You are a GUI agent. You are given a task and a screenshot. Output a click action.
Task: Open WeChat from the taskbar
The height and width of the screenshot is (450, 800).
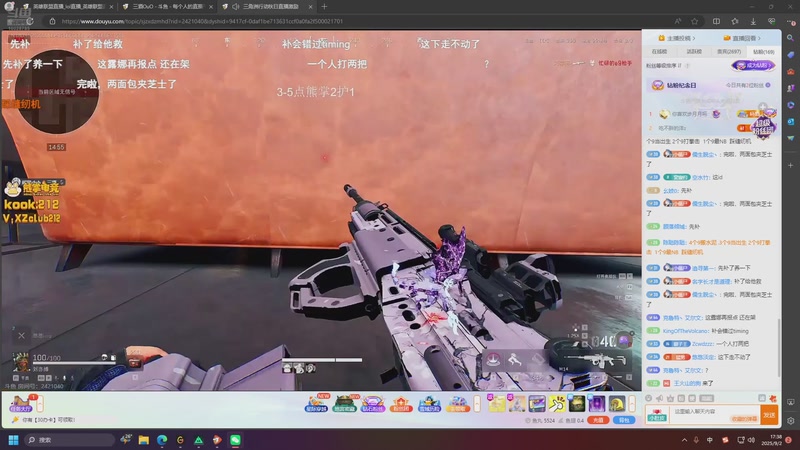pyautogui.click(x=235, y=440)
